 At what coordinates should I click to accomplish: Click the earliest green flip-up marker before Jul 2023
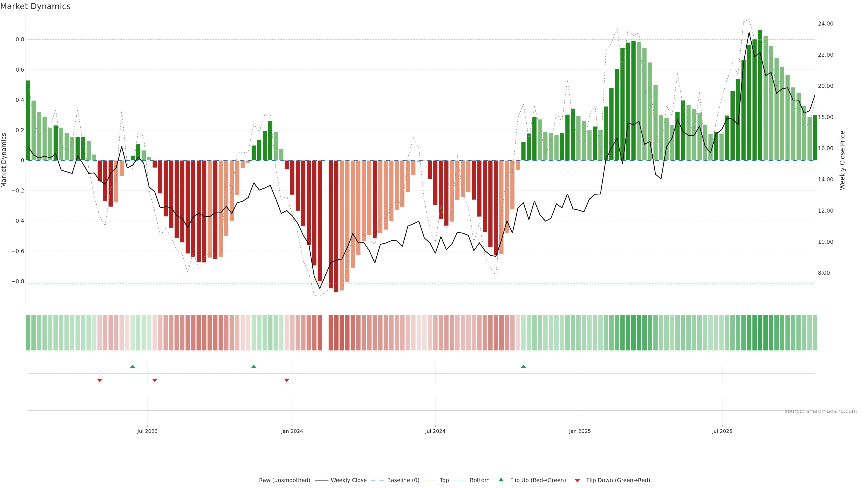click(133, 366)
